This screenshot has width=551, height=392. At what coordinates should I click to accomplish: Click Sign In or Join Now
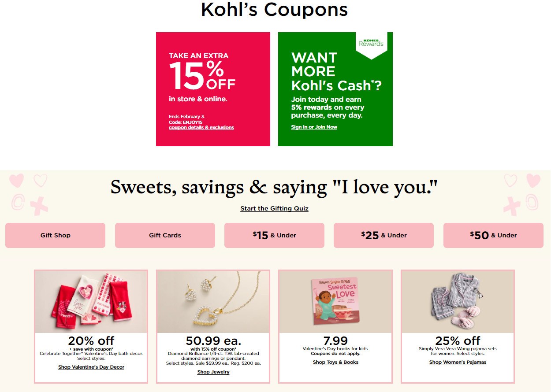coord(314,127)
